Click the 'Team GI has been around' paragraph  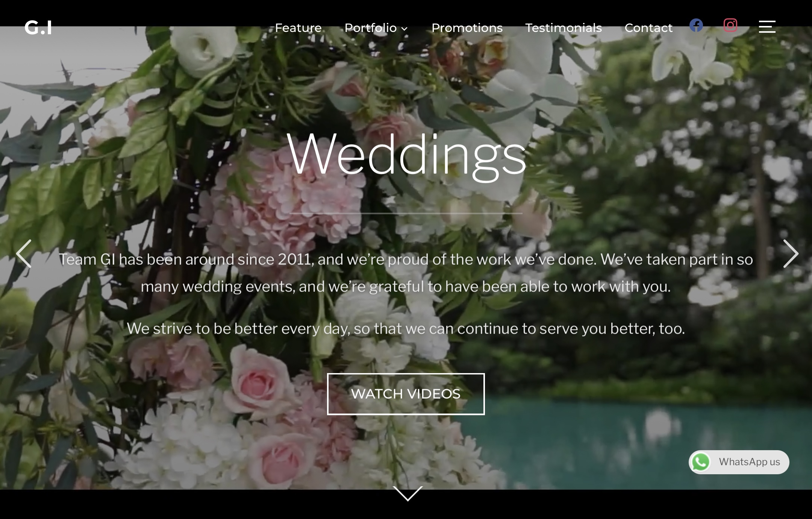click(406, 273)
